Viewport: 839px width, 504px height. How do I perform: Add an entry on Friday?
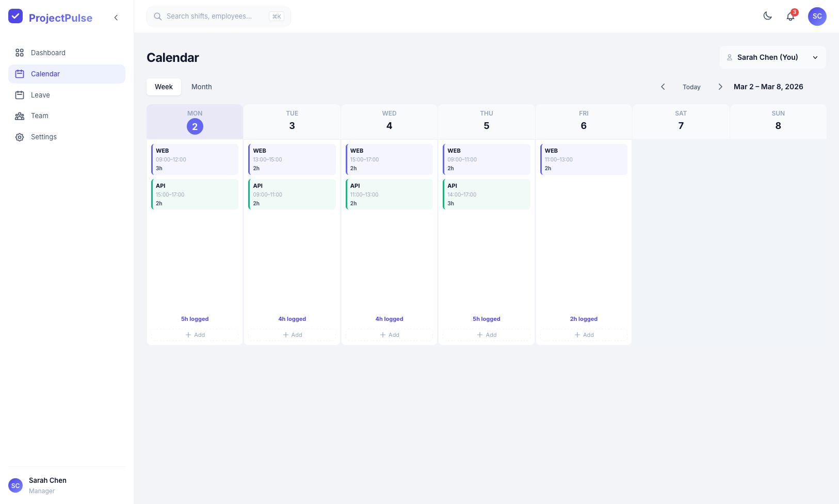[584, 335]
